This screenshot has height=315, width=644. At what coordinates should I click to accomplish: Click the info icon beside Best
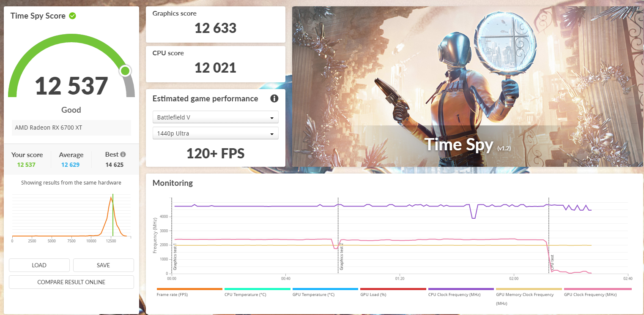[x=123, y=155]
